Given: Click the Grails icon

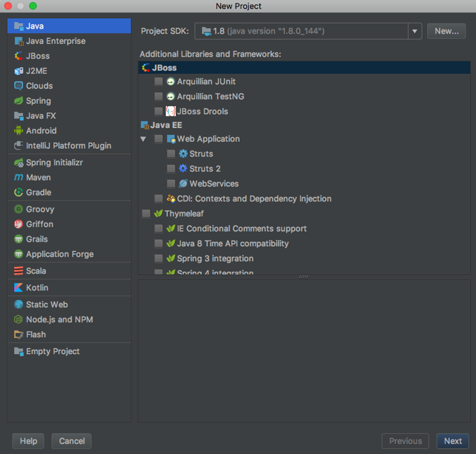Looking at the screenshot, I should 19,239.
